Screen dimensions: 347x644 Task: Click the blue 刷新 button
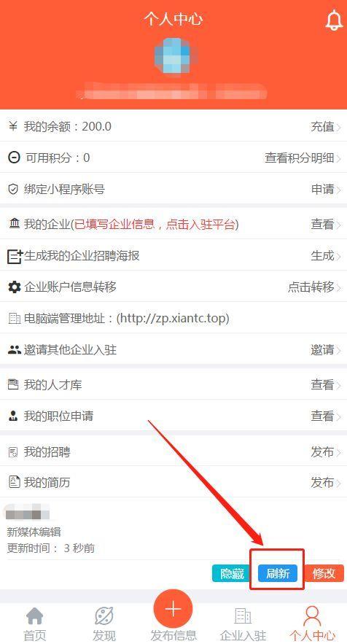(x=278, y=573)
